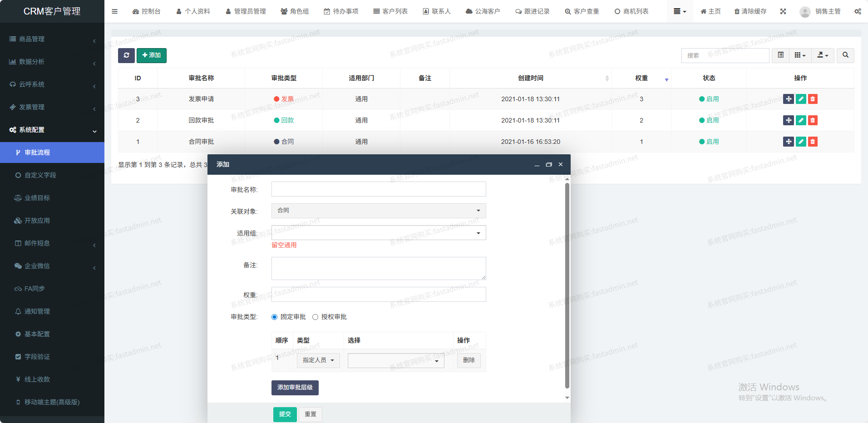
Task: Open 客户列表 tab in top navigation
Action: tap(390, 11)
